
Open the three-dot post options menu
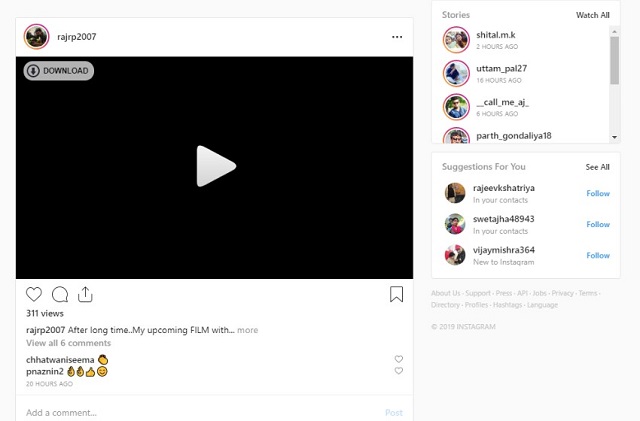pos(397,37)
